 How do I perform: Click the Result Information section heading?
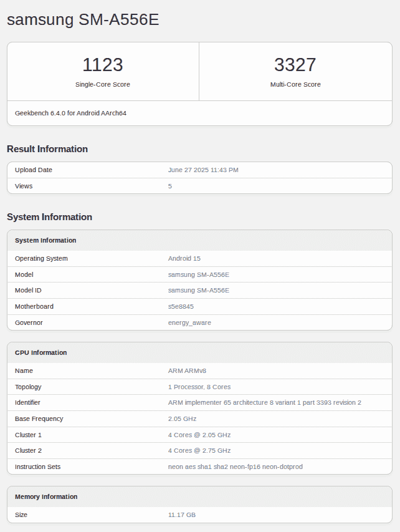pos(47,149)
